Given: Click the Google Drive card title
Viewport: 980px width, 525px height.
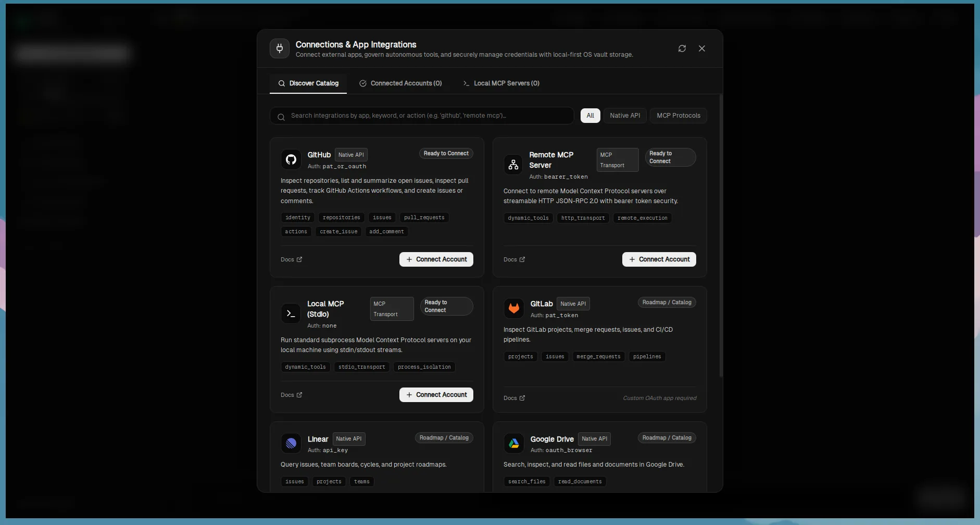Looking at the screenshot, I should [552, 439].
